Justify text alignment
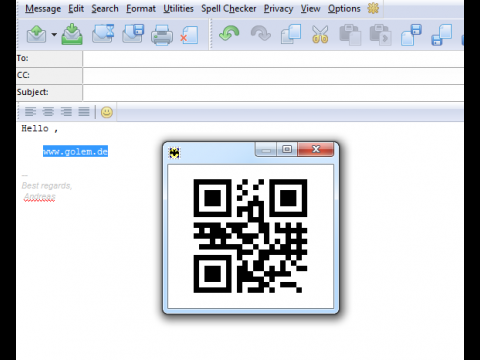The width and height of the screenshot is (480, 360). click(x=84, y=112)
